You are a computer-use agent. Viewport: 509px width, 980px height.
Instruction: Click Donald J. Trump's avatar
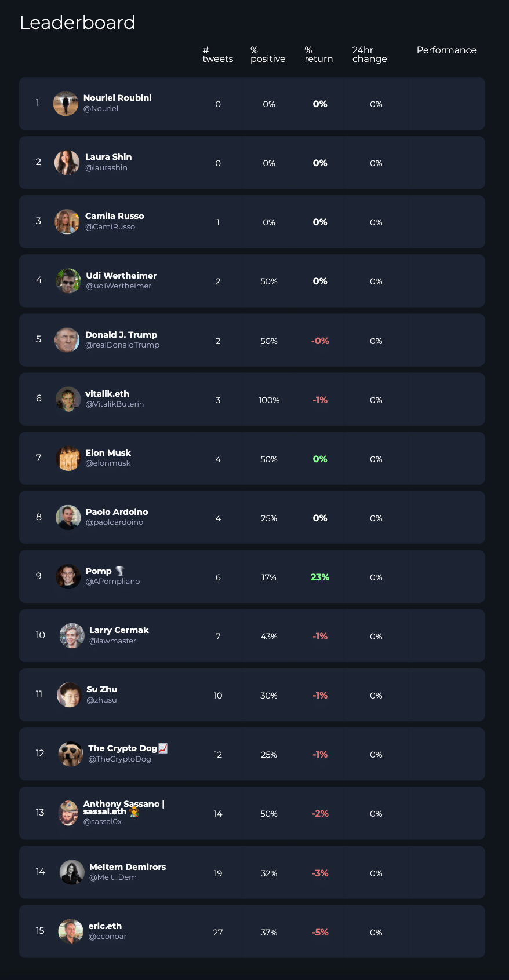tap(67, 340)
